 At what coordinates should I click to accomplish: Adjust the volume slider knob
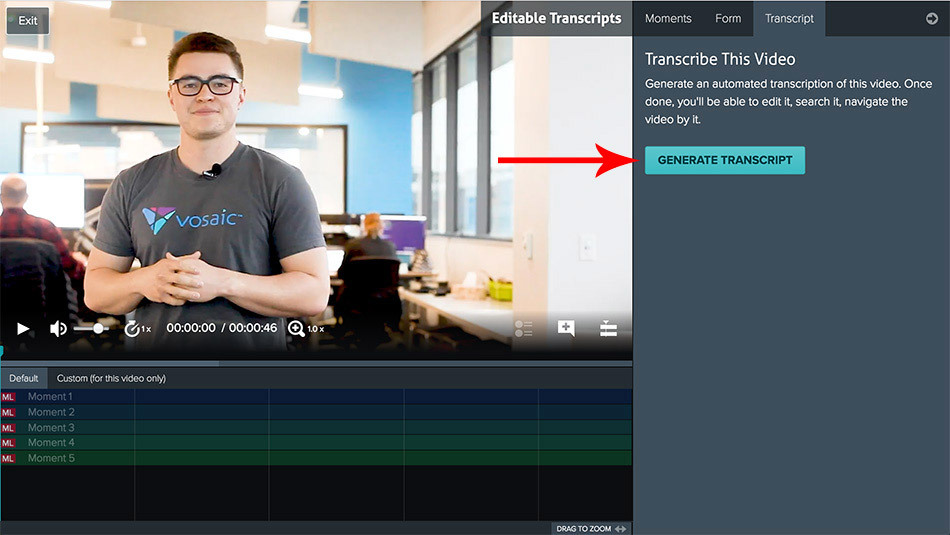pyautogui.click(x=98, y=328)
